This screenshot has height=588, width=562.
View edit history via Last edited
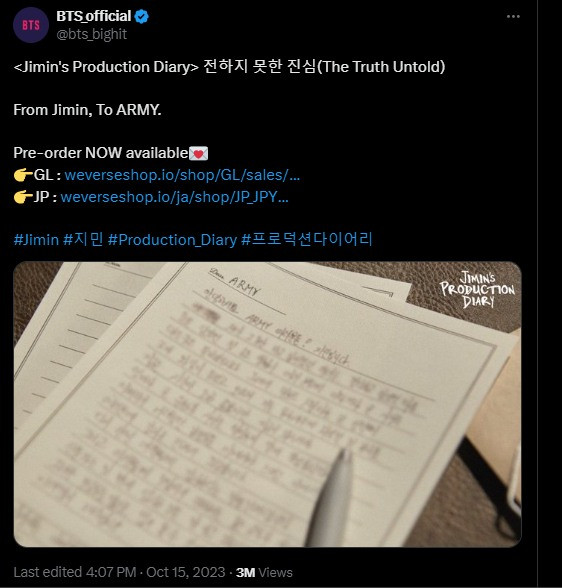click(75, 572)
